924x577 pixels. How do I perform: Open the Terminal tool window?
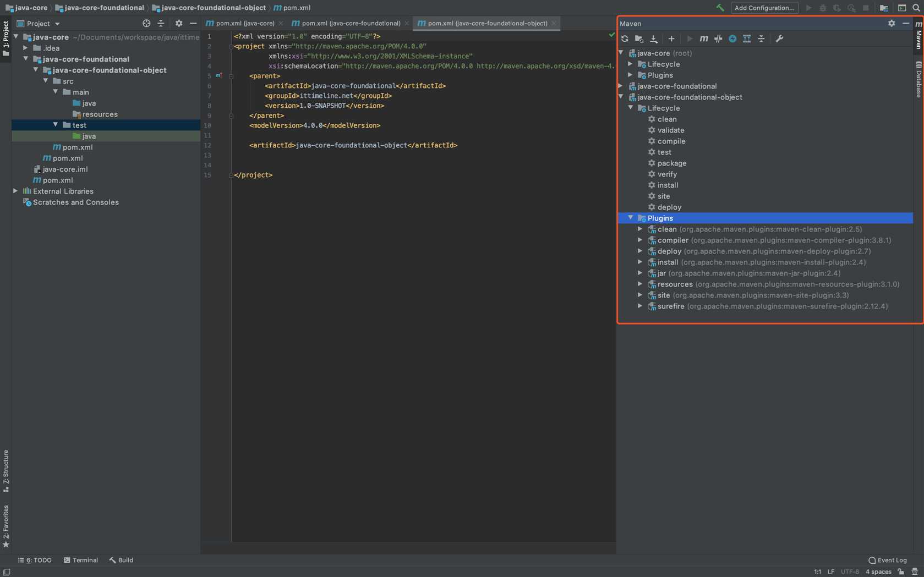tap(81, 560)
